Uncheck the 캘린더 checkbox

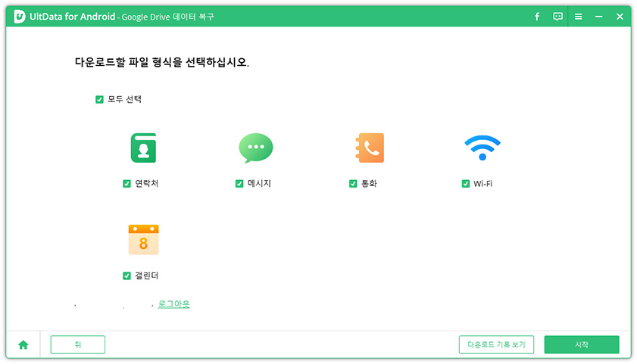point(127,276)
